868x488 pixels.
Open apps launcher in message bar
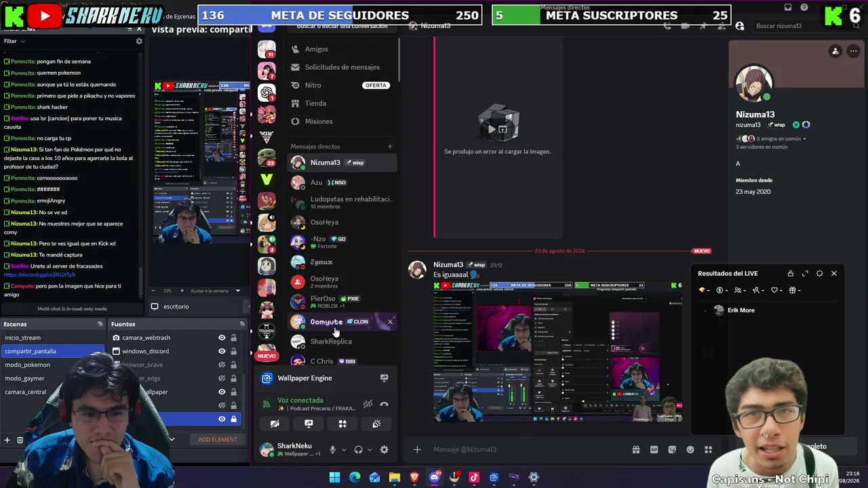point(708,449)
